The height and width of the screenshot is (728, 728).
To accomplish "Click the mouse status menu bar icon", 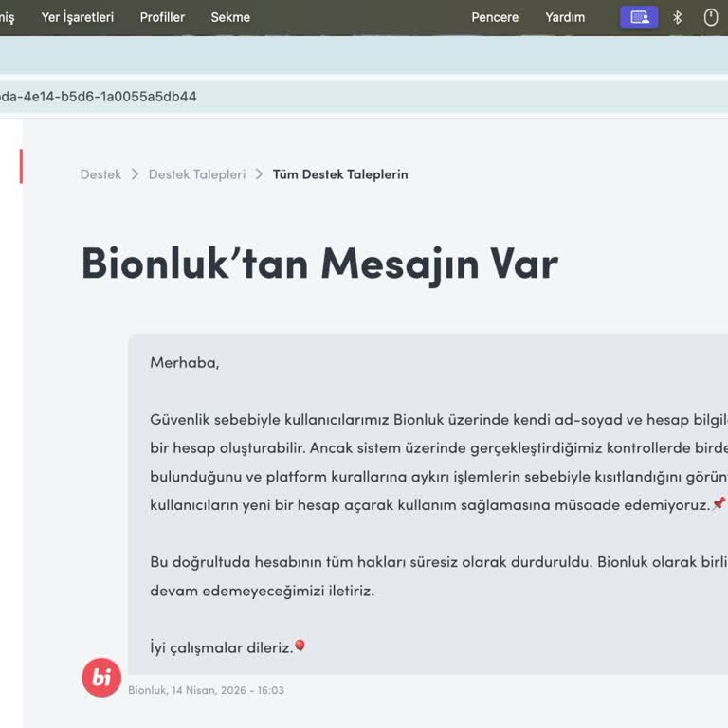I will click(x=711, y=18).
